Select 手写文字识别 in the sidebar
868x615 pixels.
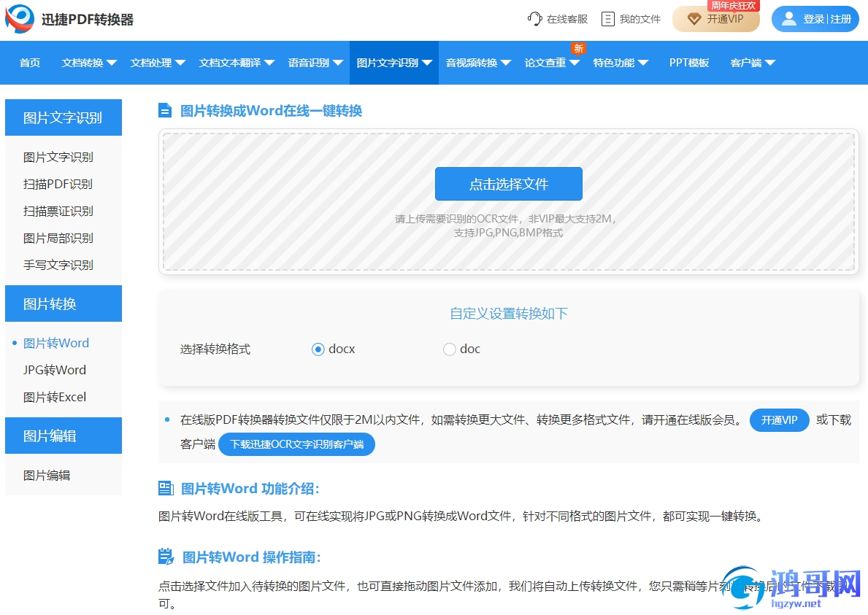(58, 265)
